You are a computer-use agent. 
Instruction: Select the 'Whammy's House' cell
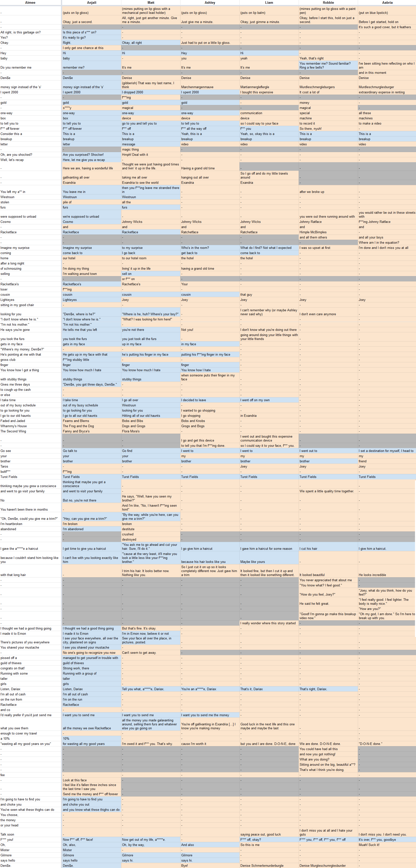[x=31, y=426]
